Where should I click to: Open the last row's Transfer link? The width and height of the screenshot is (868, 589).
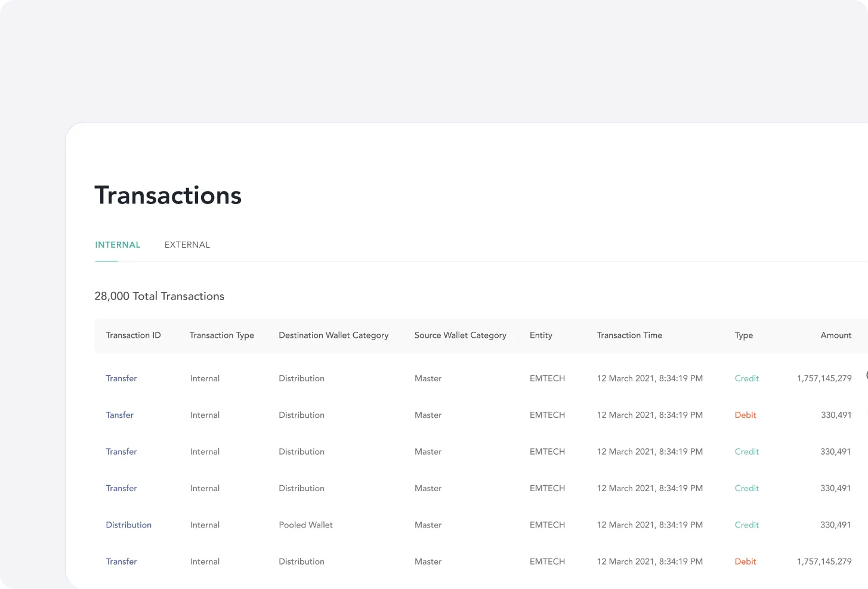(121, 562)
